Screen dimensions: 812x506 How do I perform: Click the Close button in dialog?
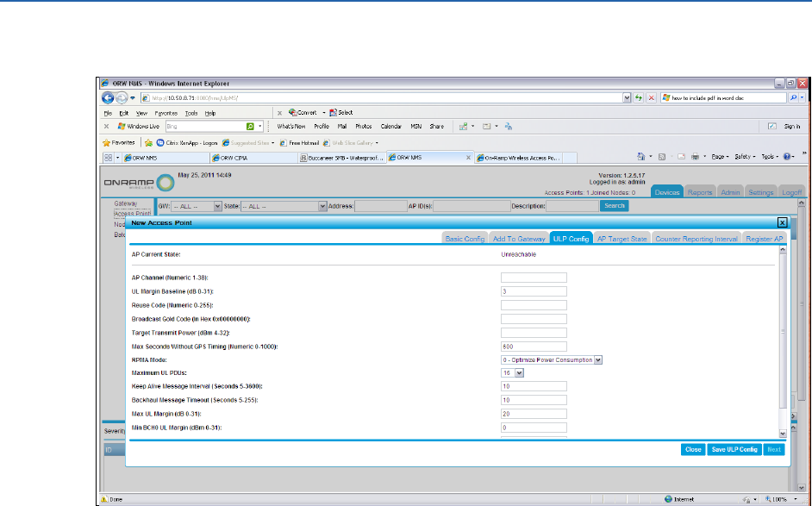click(693, 450)
